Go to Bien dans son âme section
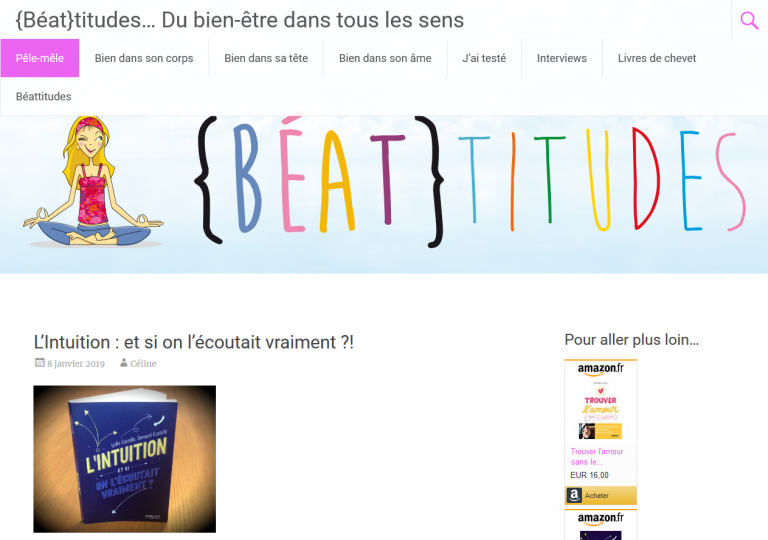This screenshot has height=540, width=768. coord(385,58)
